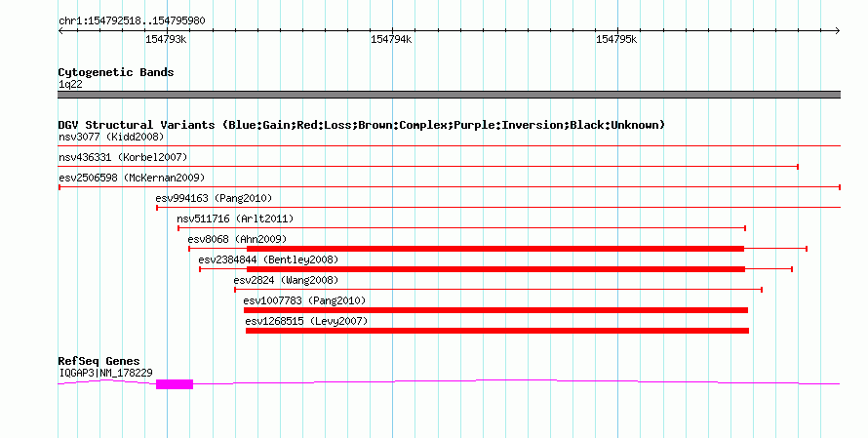Open variant esv1007783 (Pang2010) label
This screenshot has width=868, height=438.
click(304, 300)
